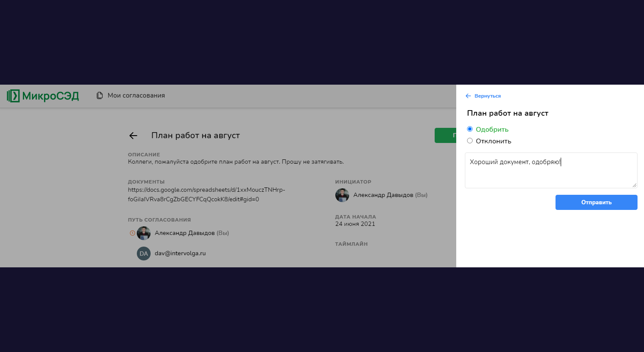Click the Документы section label
Image resolution: width=644 pixels, height=352 pixels.
146,182
